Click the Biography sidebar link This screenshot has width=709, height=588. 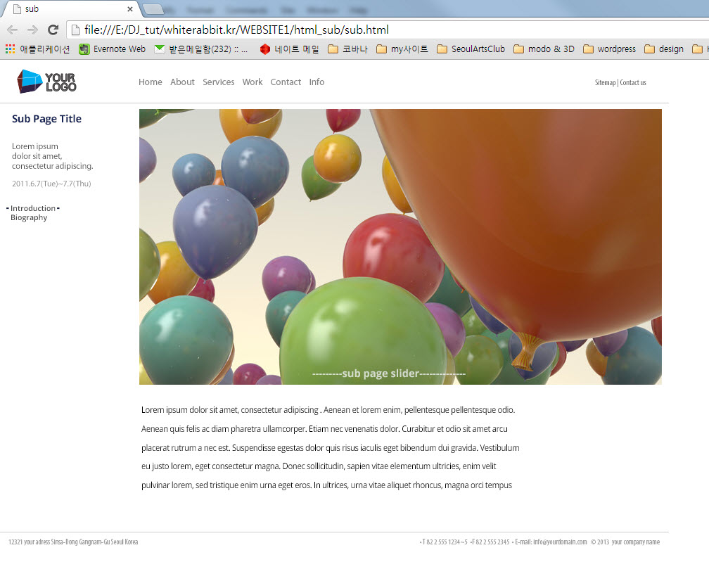29,218
